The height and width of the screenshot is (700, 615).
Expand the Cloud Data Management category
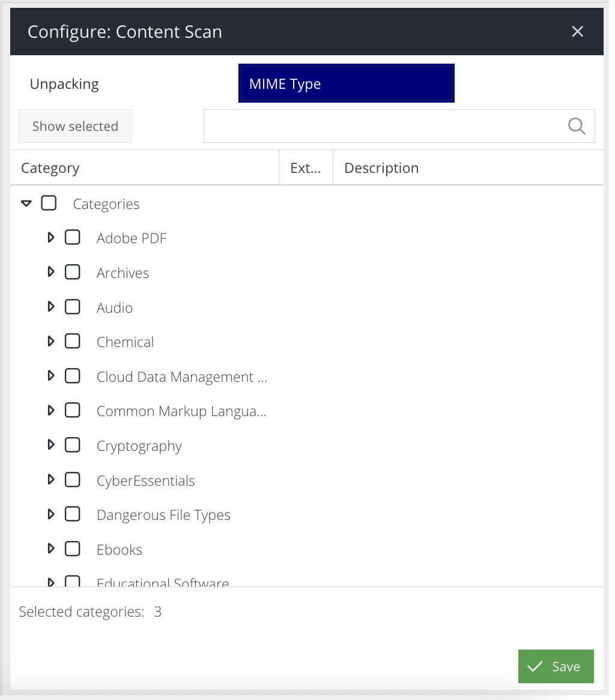[x=51, y=376]
